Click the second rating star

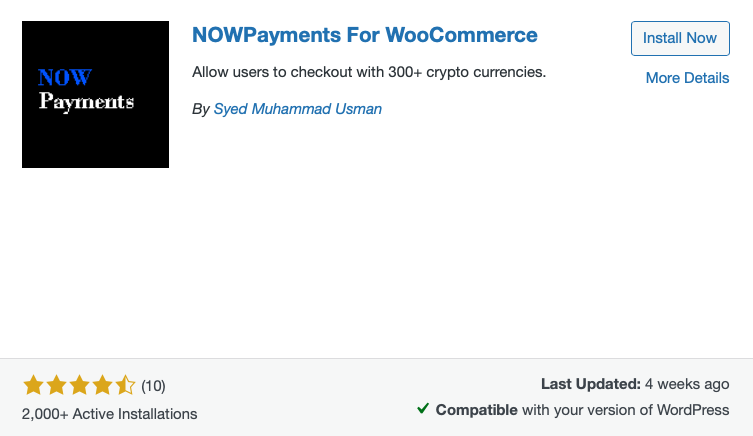[55, 385]
